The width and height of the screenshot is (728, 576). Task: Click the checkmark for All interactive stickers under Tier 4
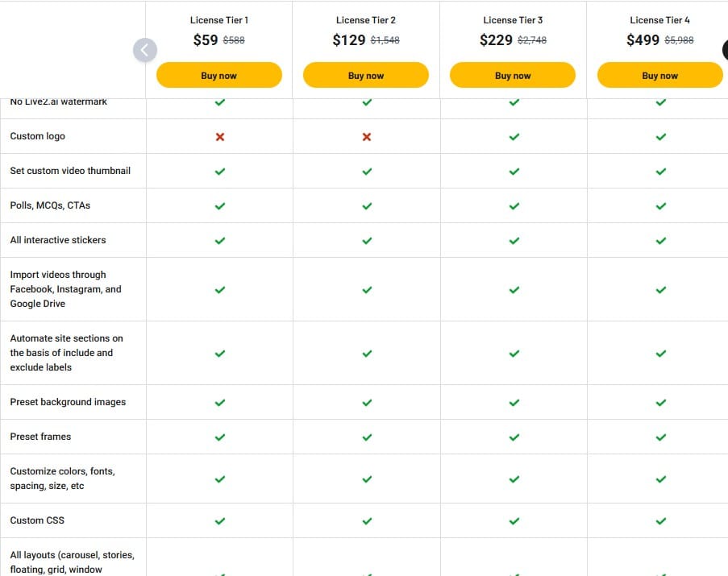(659, 240)
